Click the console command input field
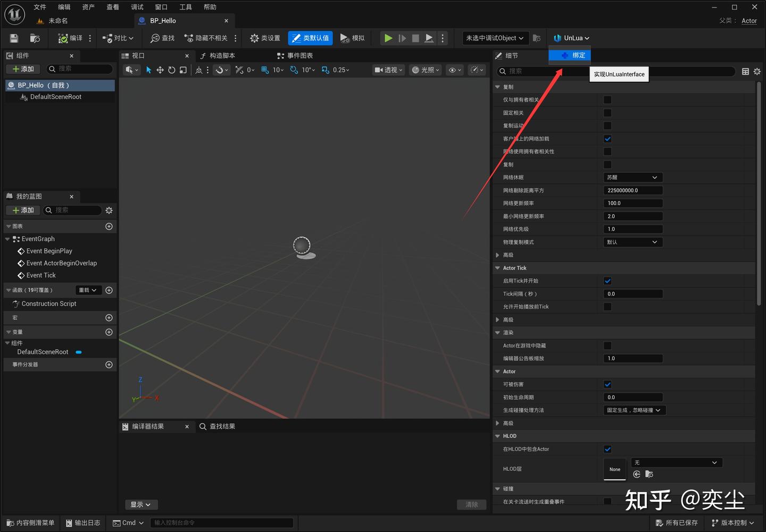The image size is (766, 532). (222, 523)
